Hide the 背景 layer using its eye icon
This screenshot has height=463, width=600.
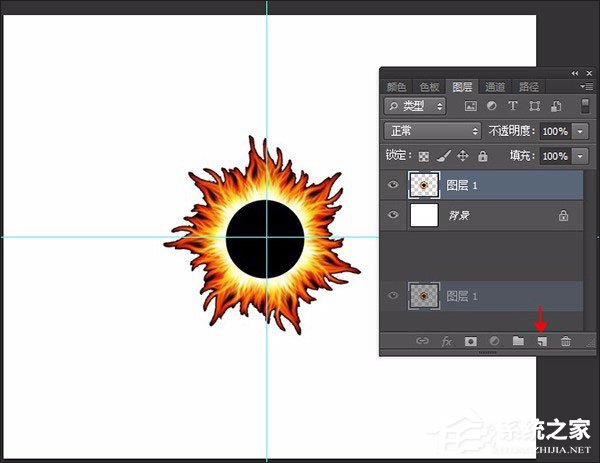pos(393,215)
